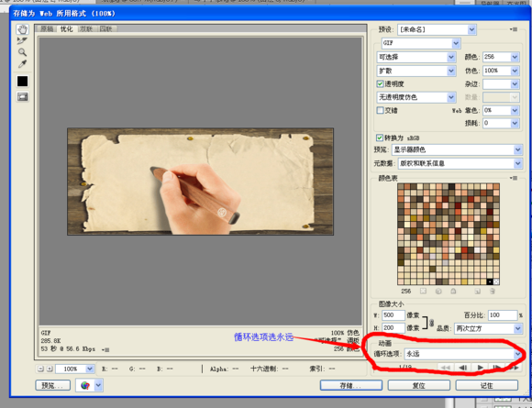Open the 扩散 dither method dropdown
The image size is (532, 408).
416,71
